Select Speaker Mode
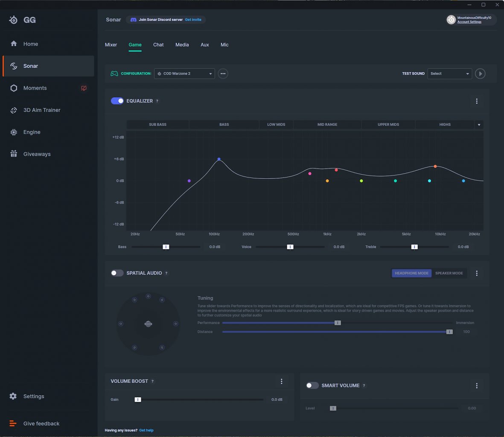Image resolution: width=504 pixels, height=437 pixels. (449, 273)
